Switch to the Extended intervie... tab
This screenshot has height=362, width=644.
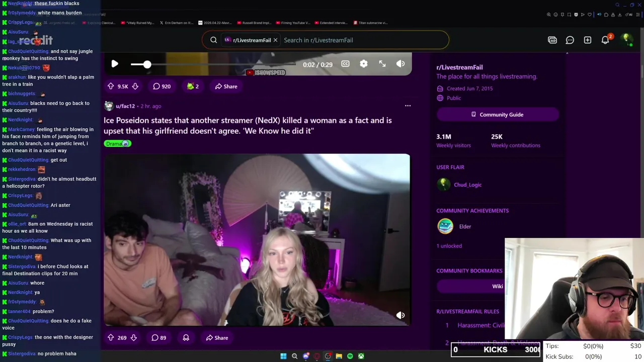pos(332,23)
